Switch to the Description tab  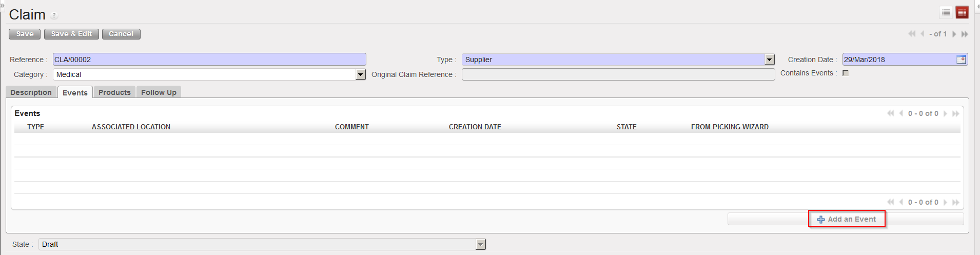tap(31, 92)
